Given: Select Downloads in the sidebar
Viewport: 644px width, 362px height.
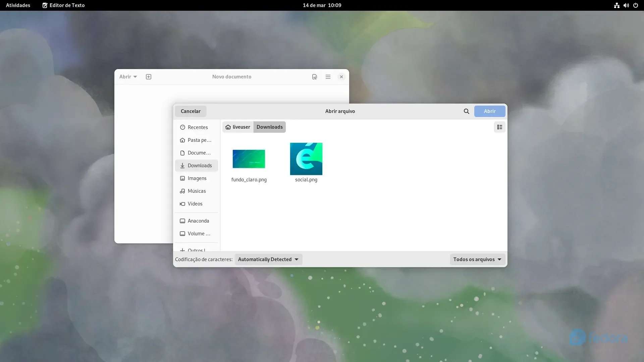Looking at the screenshot, I should point(197,166).
